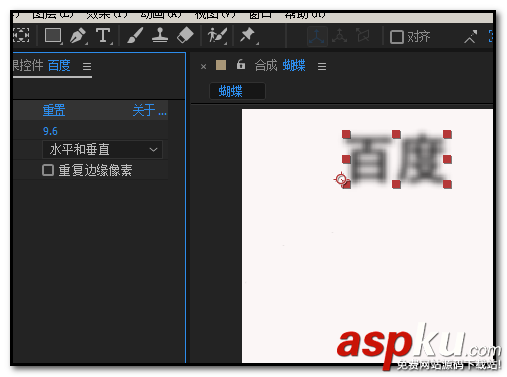Select the Brush tool

[135, 35]
